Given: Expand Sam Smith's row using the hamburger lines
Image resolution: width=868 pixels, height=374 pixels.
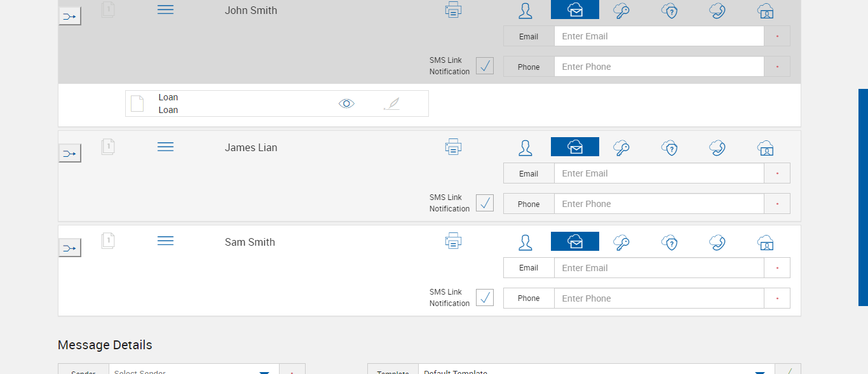Looking at the screenshot, I should pyautogui.click(x=165, y=241).
